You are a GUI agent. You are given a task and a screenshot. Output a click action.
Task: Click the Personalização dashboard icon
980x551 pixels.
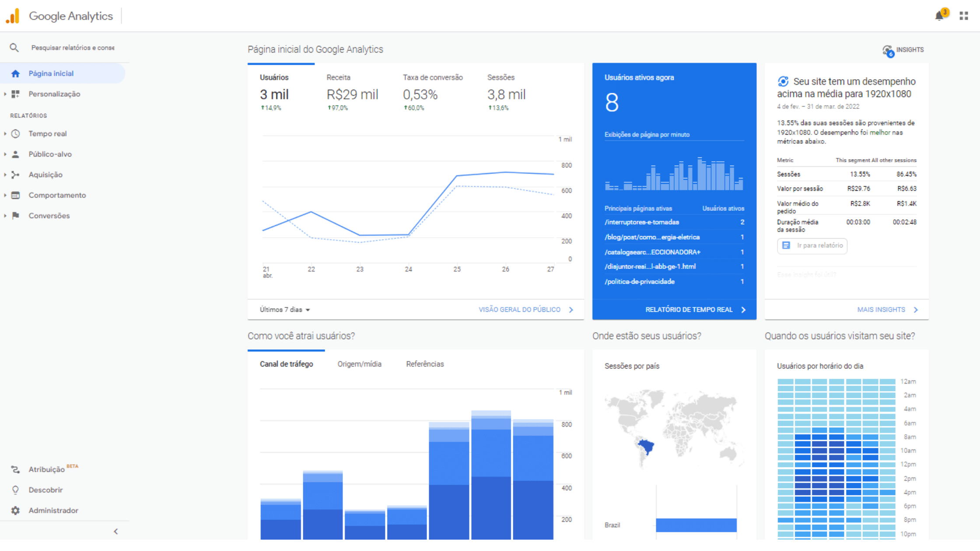(x=15, y=94)
